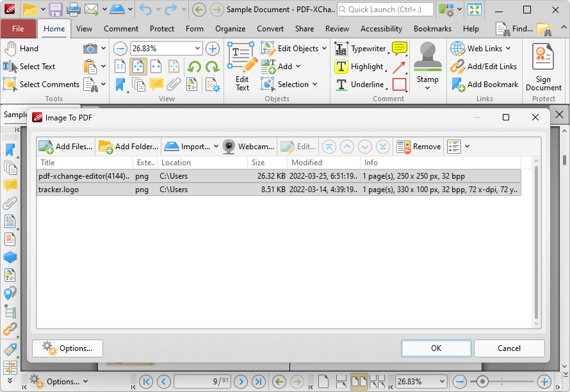The height and width of the screenshot is (392, 570).
Task: Open the Protect ribbon tab
Action: pyautogui.click(x=162, y=29)
